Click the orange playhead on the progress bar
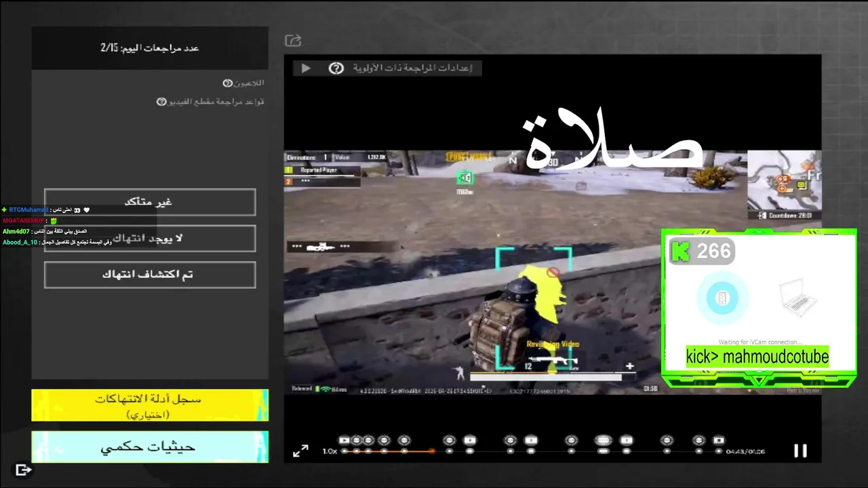The width and height of the screenshot is (868, 488). [x=432, y=451]
